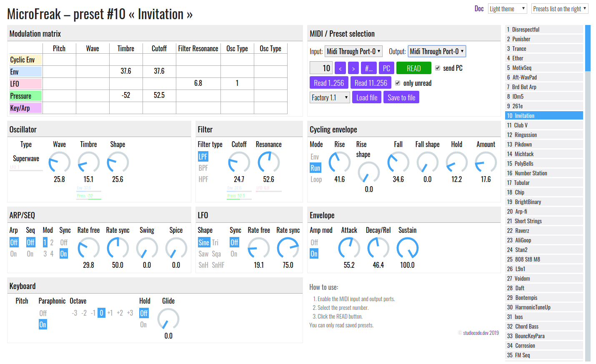Open the studiocode.dev 2019 link
Image resolution: width=596 pixels, height=364 pixels.
point(481,333)
